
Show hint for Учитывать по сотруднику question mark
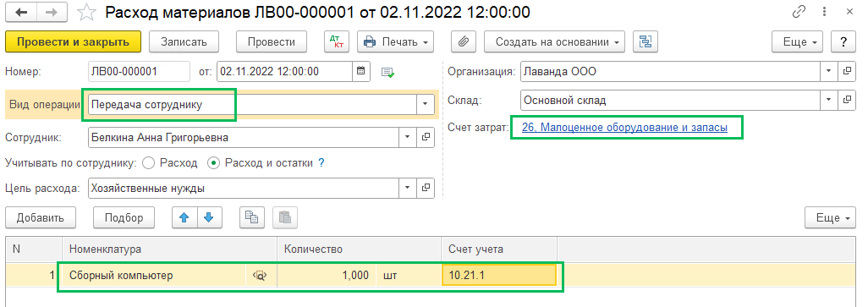321,163
